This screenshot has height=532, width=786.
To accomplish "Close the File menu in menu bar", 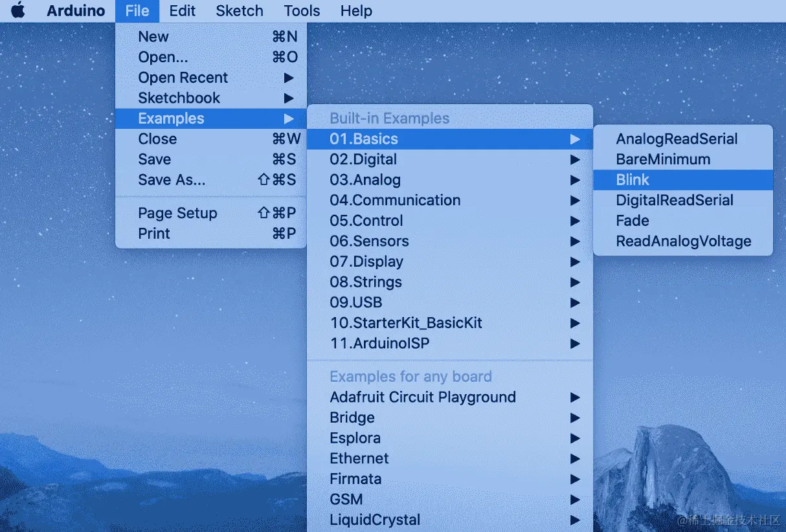I will [x=137, y=11].
